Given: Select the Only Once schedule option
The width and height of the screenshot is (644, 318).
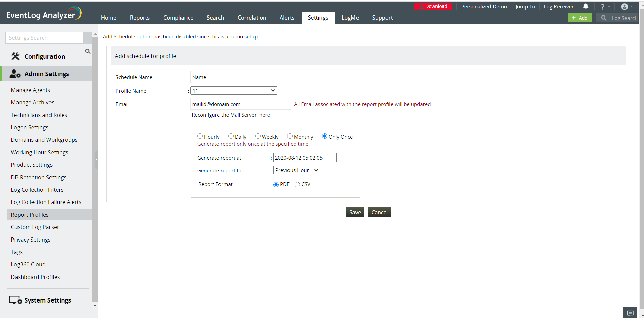Looking at the screenshot, I should click(325, 136).
